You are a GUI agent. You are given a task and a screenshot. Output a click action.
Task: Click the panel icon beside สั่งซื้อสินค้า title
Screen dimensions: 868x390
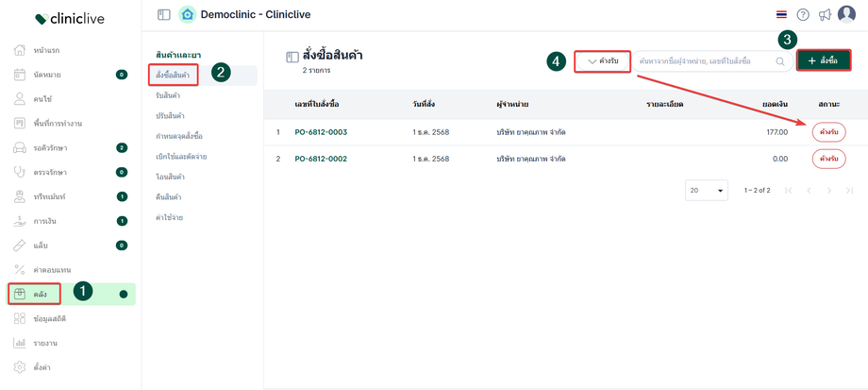click(x=292, y=57)
